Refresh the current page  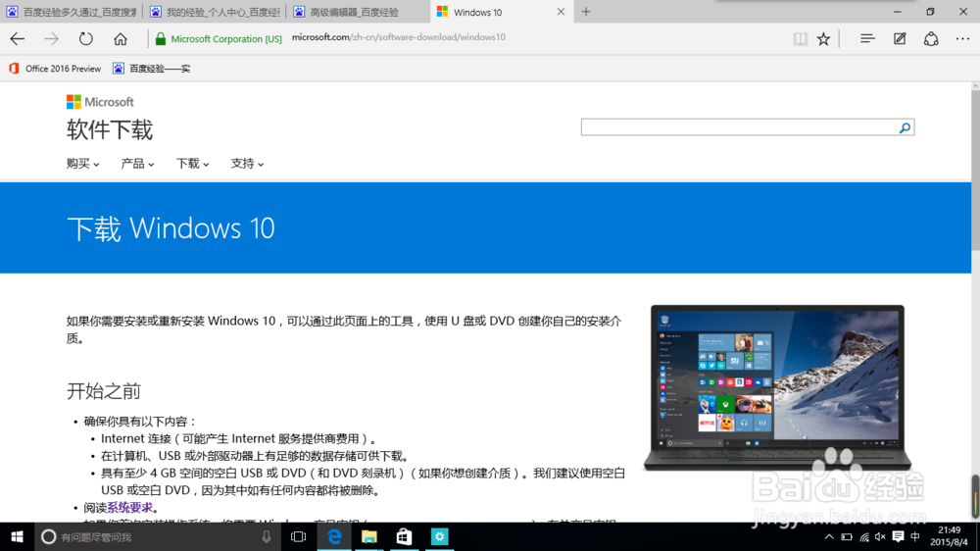(x=85, y=39)
